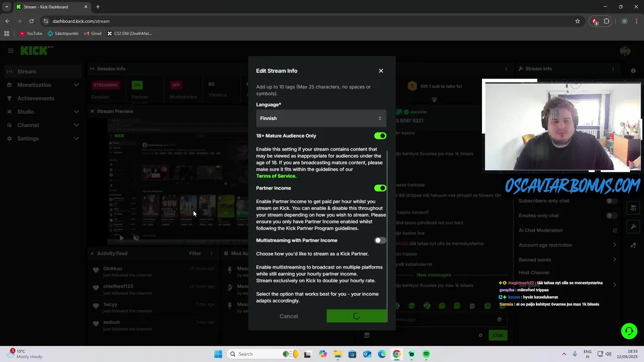Viewport: 644px width, 362px height.
Task: Toggle Subscribers-only chat switch
Action: point(611,201)
